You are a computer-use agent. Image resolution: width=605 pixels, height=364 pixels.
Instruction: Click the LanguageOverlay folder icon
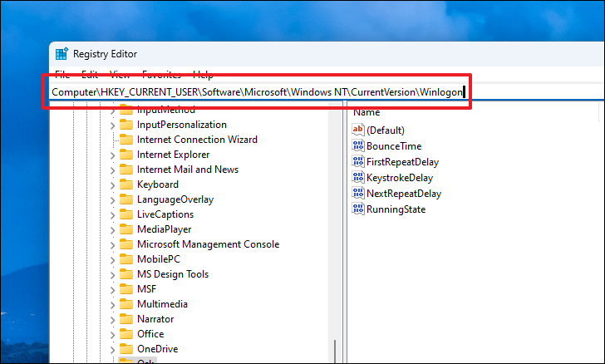126,199
